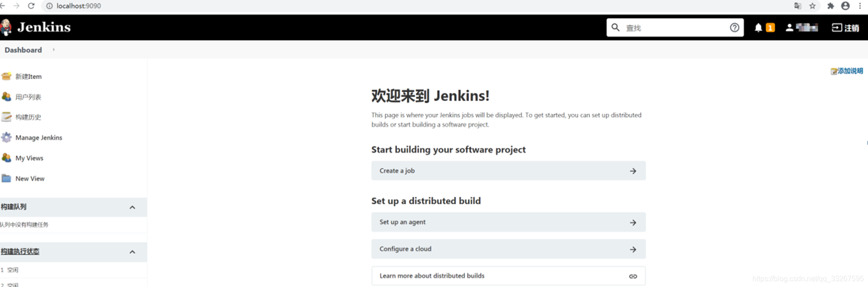Open browser three-dot menu
868x287 pixels.
coord(860,6)
